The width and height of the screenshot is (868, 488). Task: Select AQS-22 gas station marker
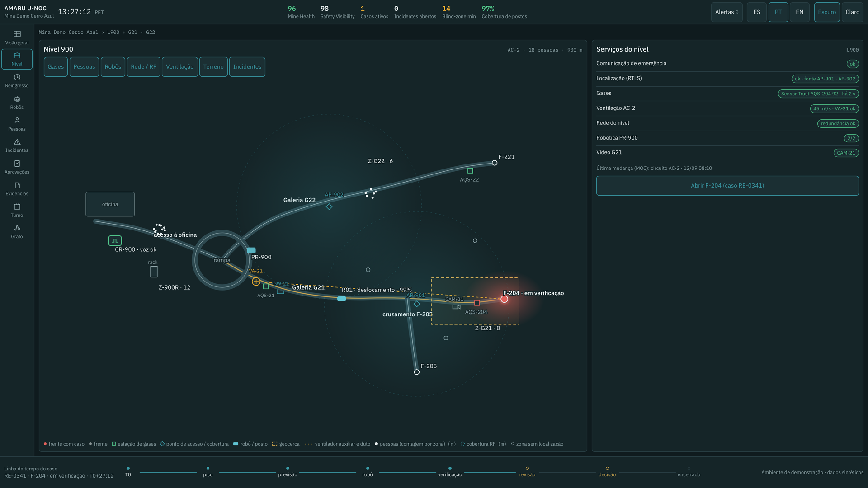point(470,171)
